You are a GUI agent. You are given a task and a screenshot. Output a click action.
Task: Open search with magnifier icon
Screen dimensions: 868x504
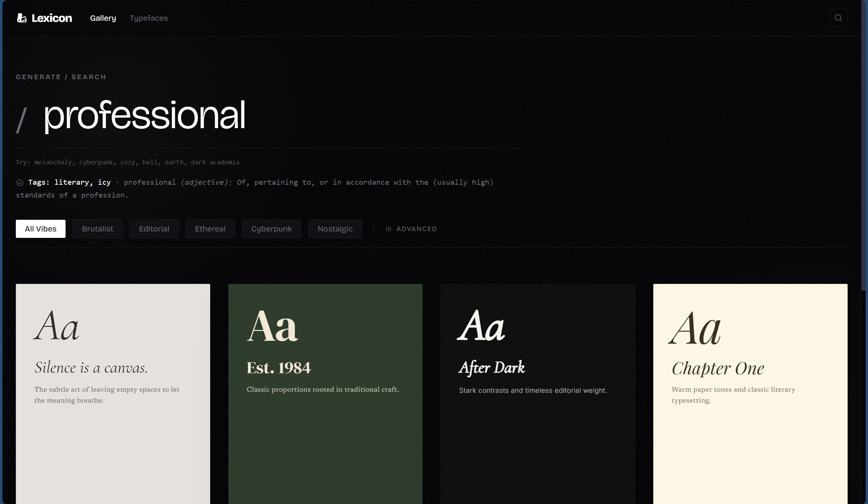pyautogui.click(x=838, y=18)
